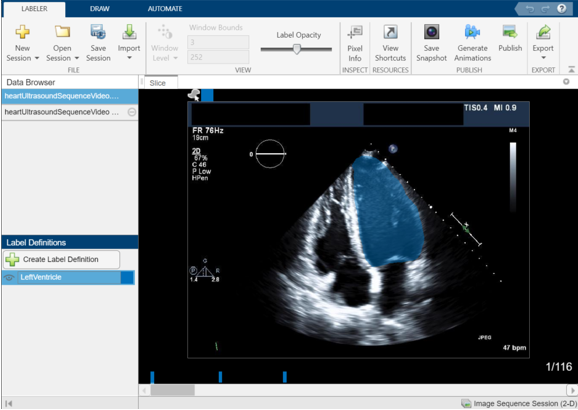Screen dimensions: 578x410
Task: Collapse the ribbon toolstrip with the arrow icon
Action: (571, 69)
